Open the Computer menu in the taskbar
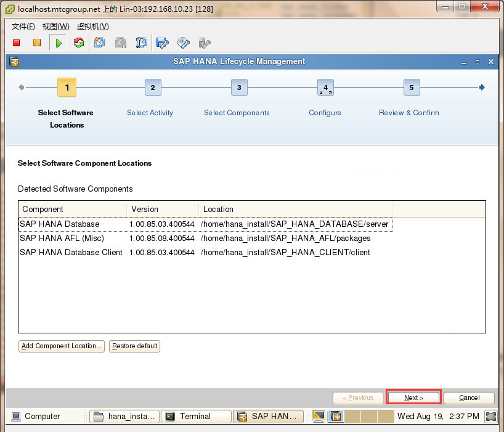 36,416
